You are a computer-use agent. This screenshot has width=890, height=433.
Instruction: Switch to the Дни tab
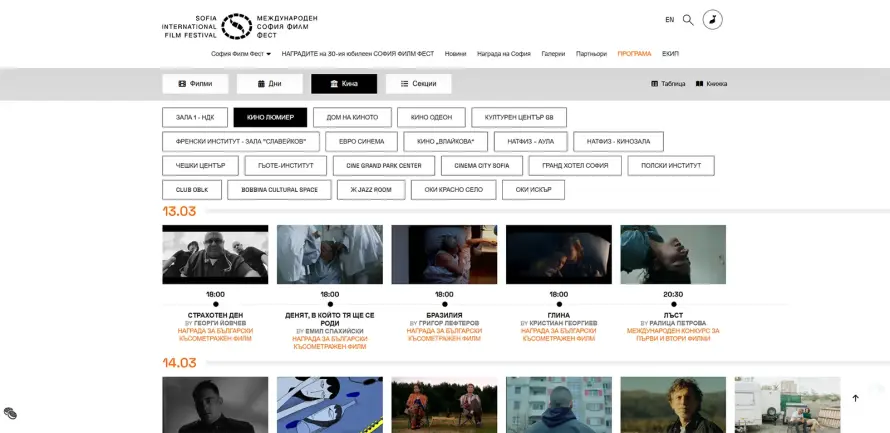[270, 84]
